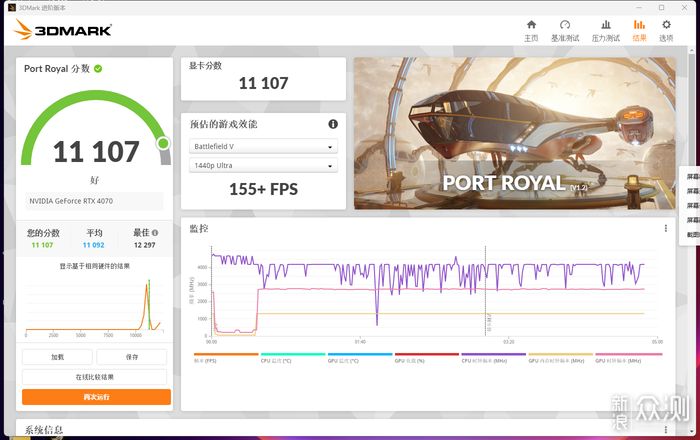Click the 在线比较结果 button
Viewport: 700px width, 440px height.
95,377
